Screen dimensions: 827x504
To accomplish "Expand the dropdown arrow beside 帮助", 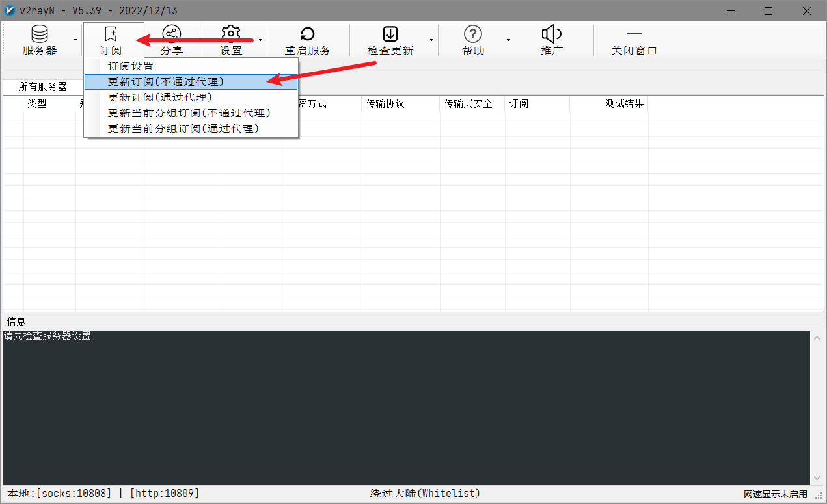I will [x=508, y=40].
